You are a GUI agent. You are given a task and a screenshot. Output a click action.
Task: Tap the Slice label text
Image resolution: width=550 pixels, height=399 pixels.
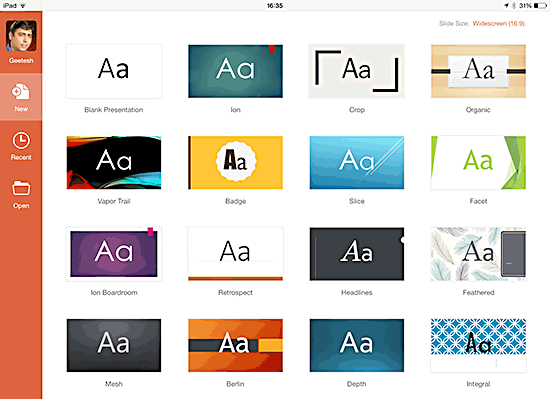coord(357,201)
